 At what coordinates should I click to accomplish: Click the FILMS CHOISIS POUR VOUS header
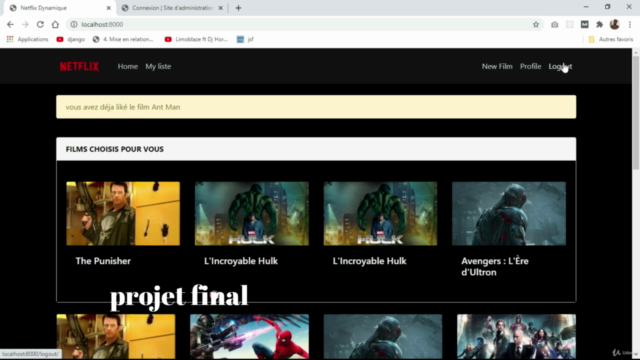click(x=316, y=149)
